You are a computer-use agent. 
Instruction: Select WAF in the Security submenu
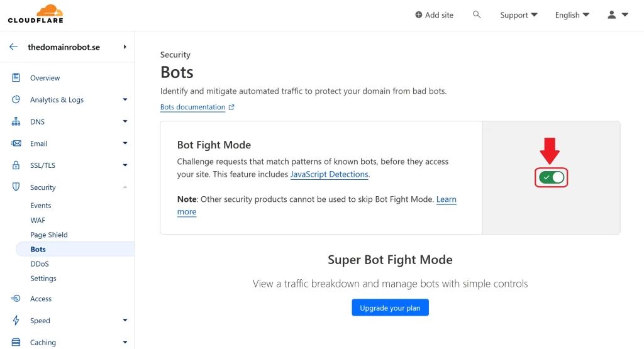38,220
